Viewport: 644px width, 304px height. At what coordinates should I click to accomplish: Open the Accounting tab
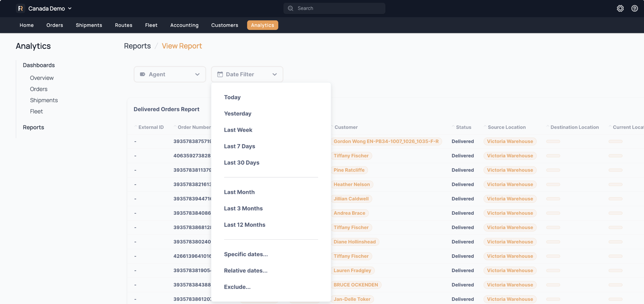click(184, 25)
